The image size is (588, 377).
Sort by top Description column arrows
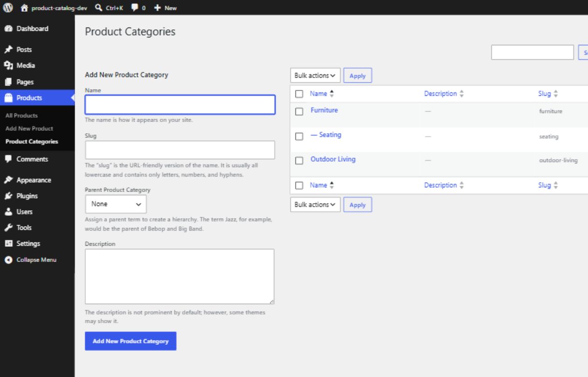tap(462, 94)
